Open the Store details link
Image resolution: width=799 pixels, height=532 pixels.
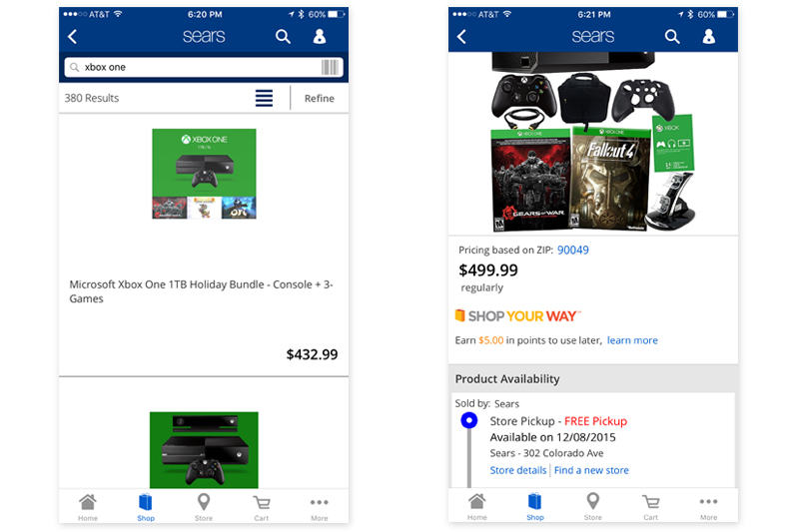point(517,470)
